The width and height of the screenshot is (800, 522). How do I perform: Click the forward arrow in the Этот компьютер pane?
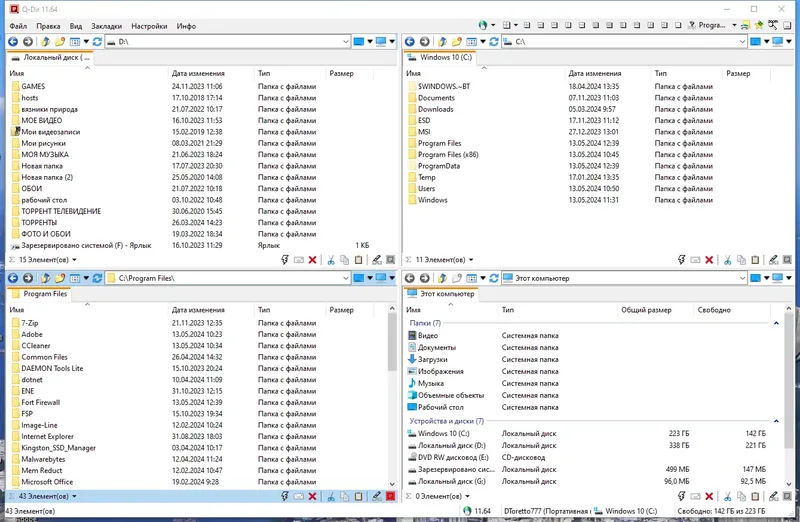424,278
